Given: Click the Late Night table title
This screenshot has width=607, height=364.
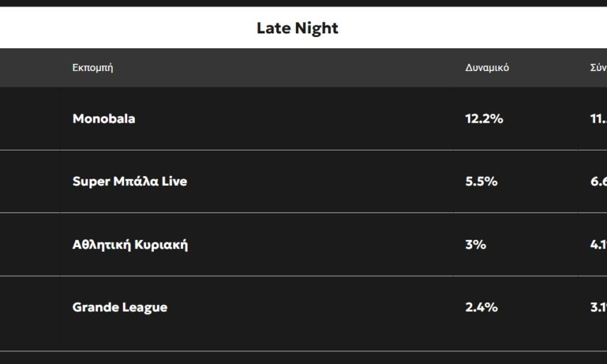Looking at the screenshot, I should (297, 28).
